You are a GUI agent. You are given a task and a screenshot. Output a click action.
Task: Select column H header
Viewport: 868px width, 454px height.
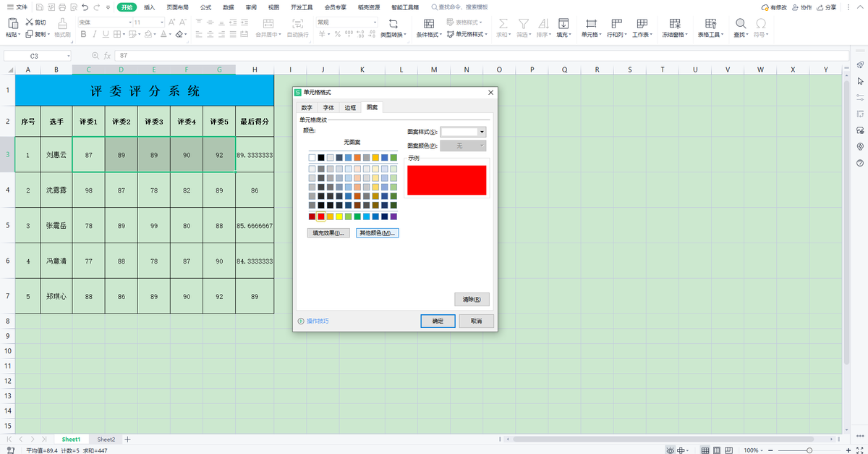[255, 70]
